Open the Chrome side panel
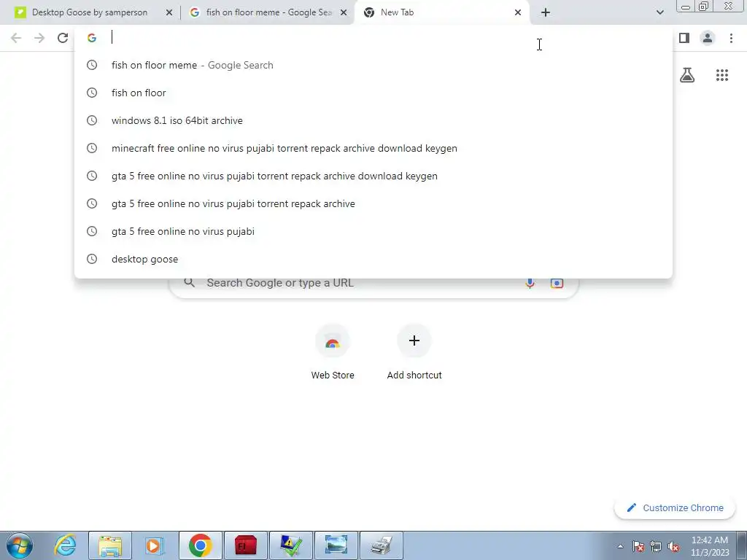This screenshot has width=747, height=560. click(684, 38)
